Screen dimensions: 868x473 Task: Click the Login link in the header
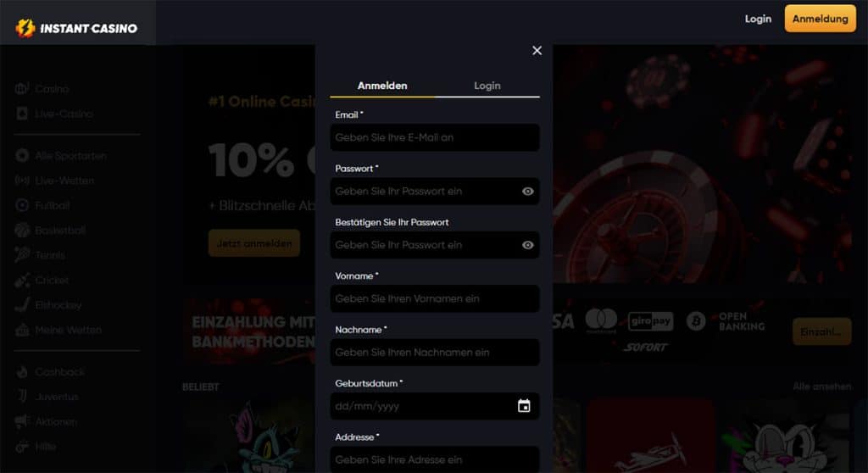[x=758, y=19]
